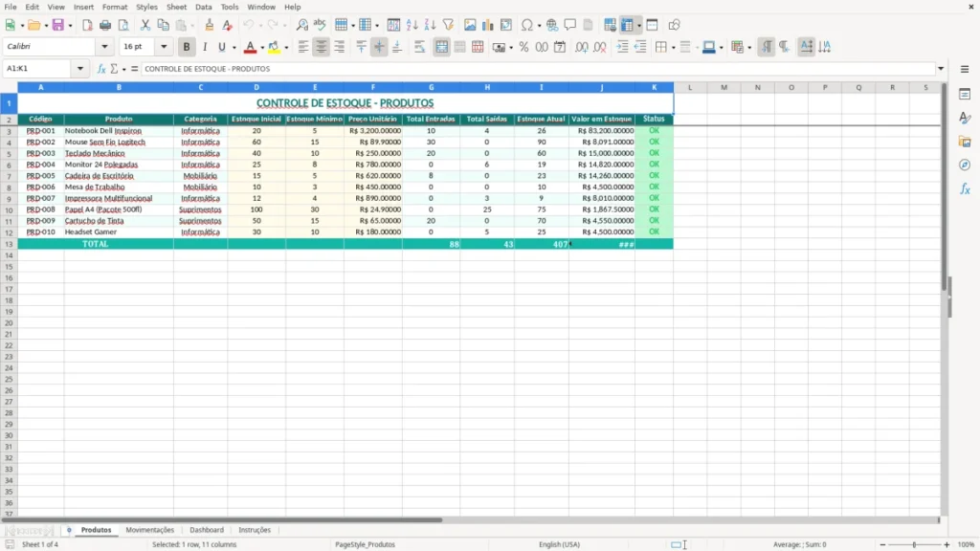The image size is (980, 551).
Task: Adjust the zoom slider in status bar
Action: click(x=914, y=544)
